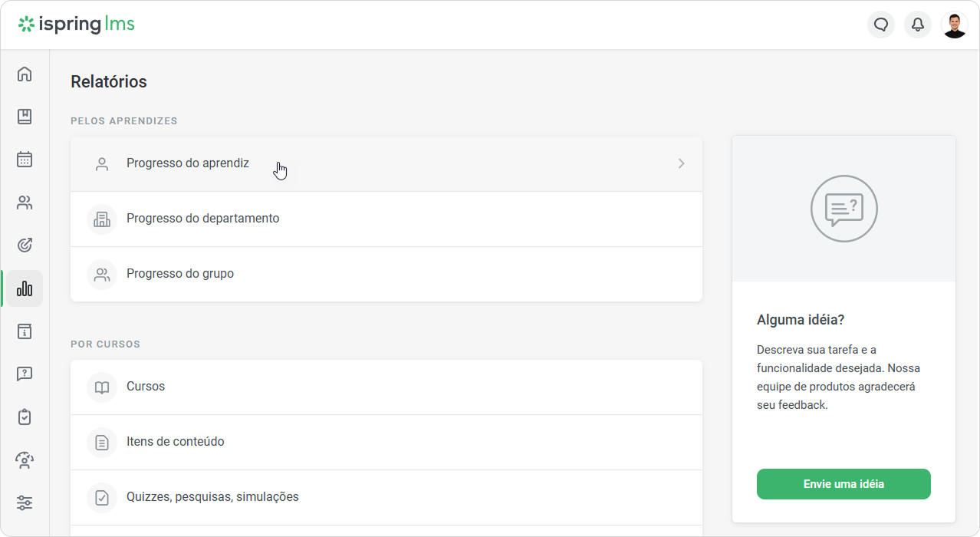Viewport: 980px width, 537px height.
Task: Click the chat bubble icon in header
Action: (x=881, y=25)
